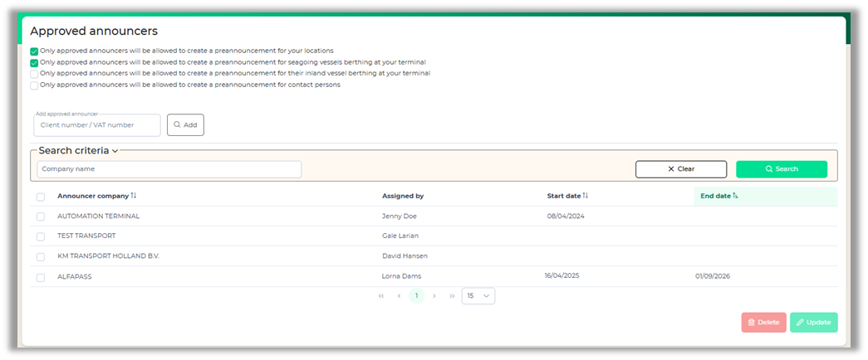Click the Delete button with trash icon
The image size is (868, 360).
pos(763,322)
